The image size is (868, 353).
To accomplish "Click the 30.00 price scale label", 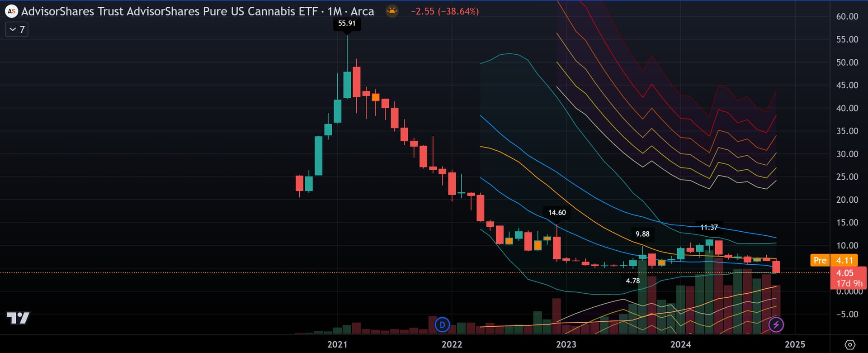I will (847, 154).
